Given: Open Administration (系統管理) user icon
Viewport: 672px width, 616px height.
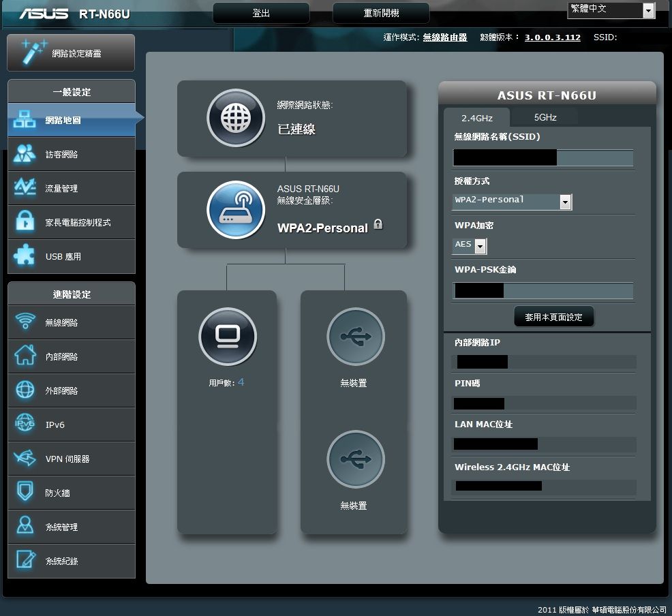Looking at the screenshot, I should 25,525.
